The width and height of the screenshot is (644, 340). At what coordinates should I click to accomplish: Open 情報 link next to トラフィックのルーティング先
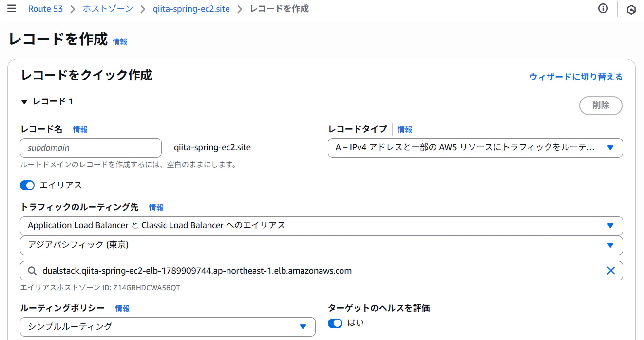click(156, 207)
